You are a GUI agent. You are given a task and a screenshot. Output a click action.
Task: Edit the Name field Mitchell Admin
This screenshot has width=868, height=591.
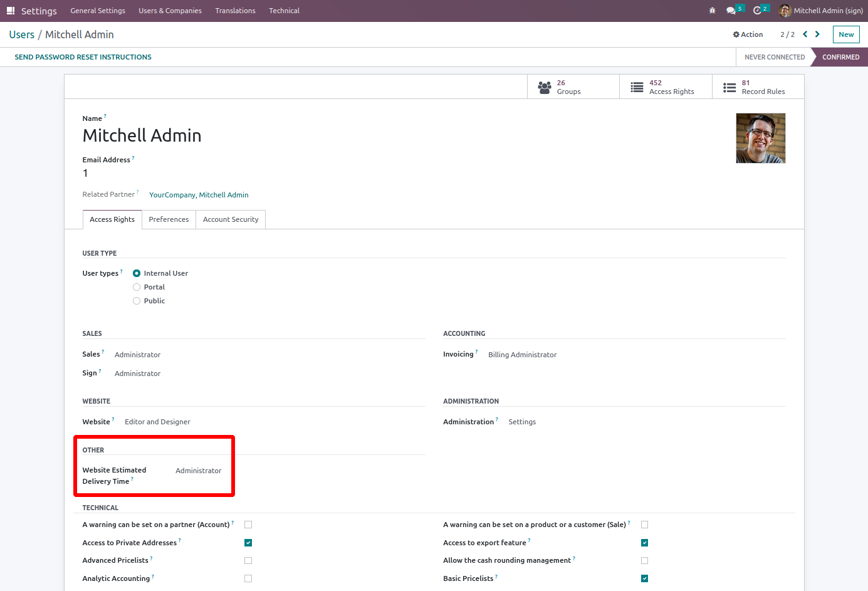(142, 135)
